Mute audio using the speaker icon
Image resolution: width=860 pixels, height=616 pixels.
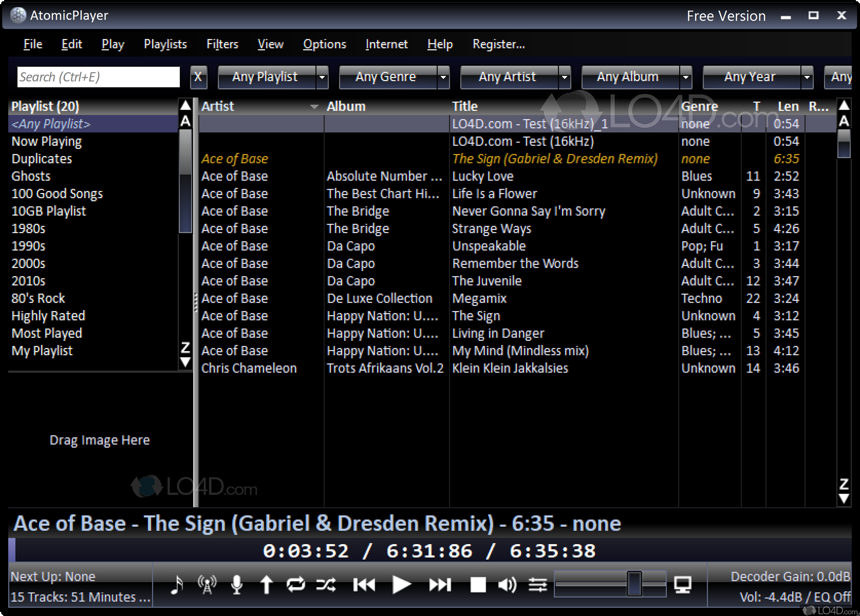point(507,584)
